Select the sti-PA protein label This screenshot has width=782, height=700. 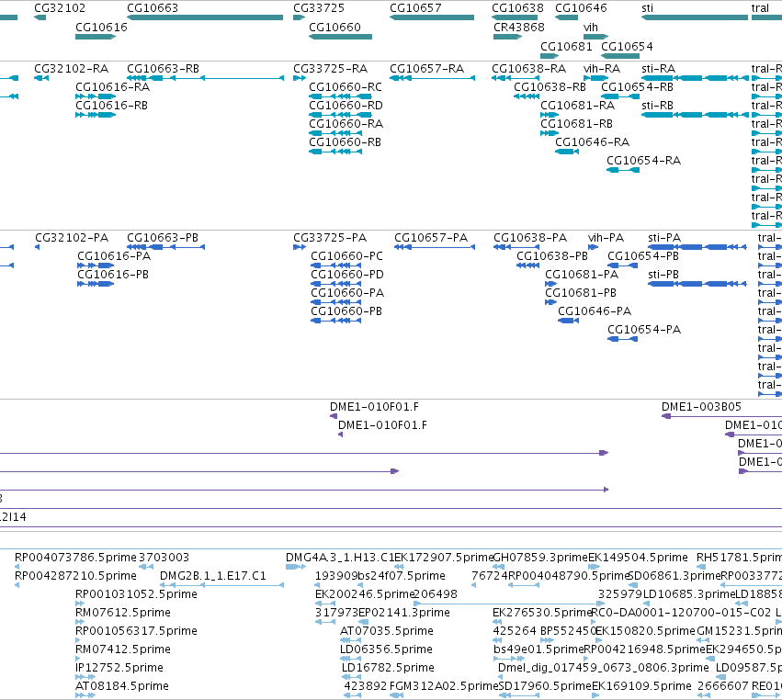pos(664,237)
